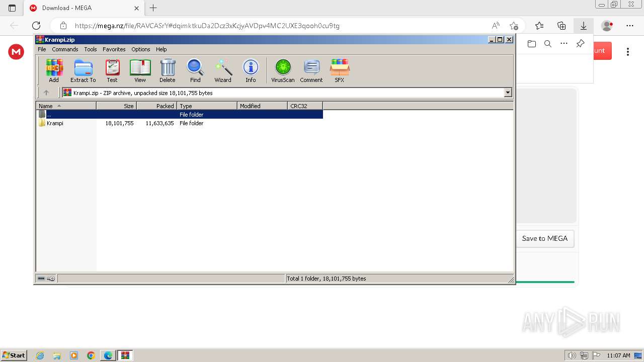Click the Add toolbar icon in WinRAR

point(54,70)
